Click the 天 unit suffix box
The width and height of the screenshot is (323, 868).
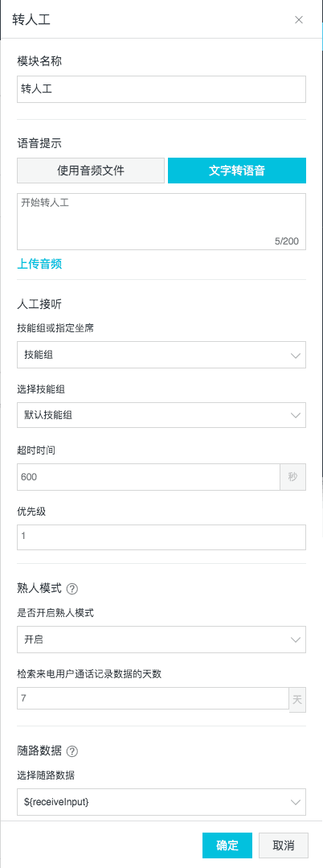pyautogui.click(x=297, y=698)
